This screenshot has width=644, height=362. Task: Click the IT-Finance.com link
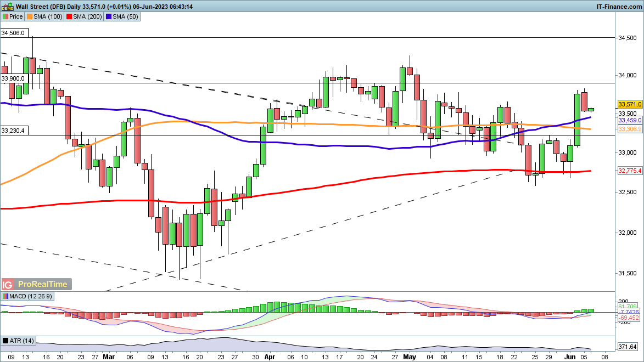tap(619, 7)
